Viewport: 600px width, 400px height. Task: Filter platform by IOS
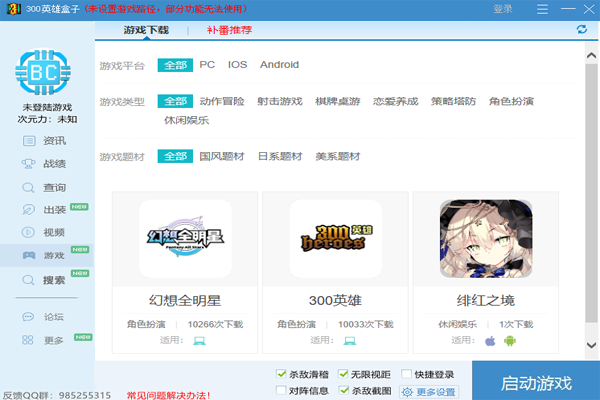238,65
